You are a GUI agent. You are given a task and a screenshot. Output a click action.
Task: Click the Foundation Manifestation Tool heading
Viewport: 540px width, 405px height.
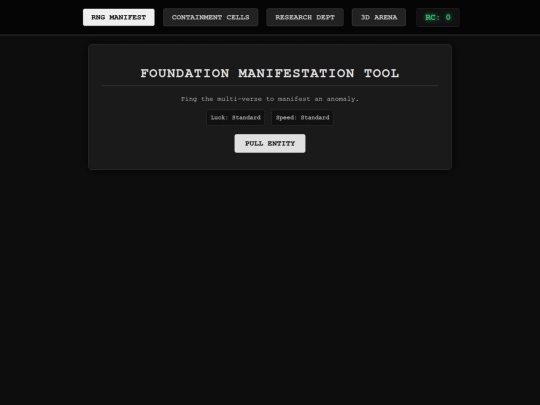270,73
